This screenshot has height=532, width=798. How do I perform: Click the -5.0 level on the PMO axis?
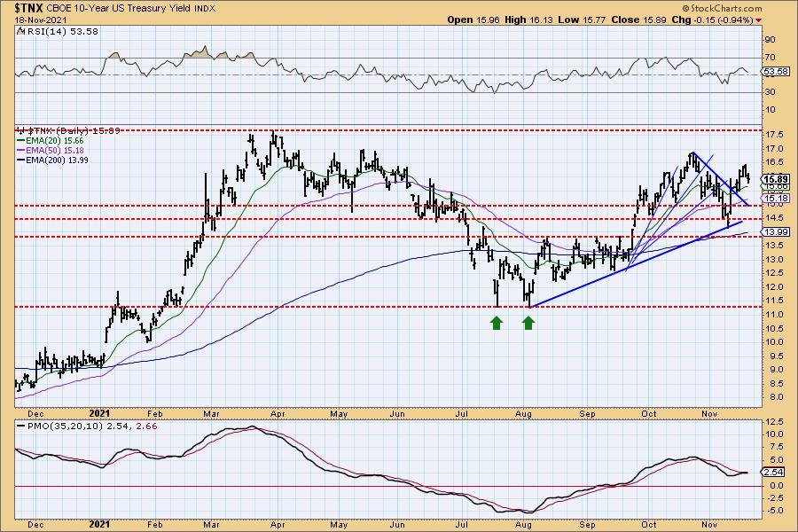pos(773,511)
